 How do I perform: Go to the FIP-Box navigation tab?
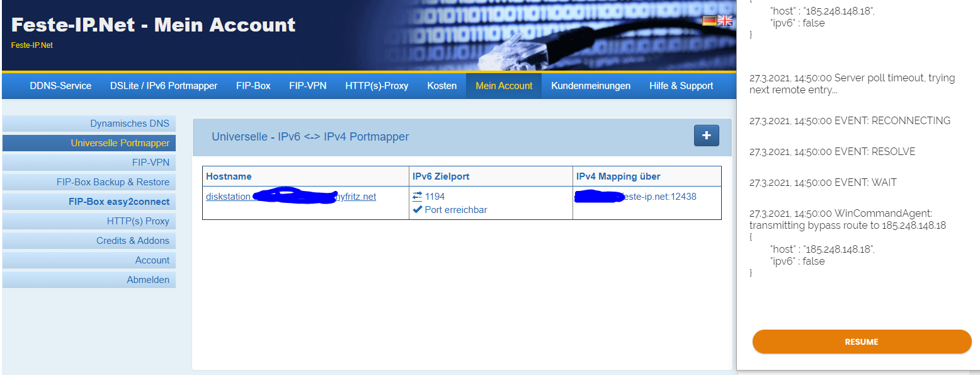point(253,86)
